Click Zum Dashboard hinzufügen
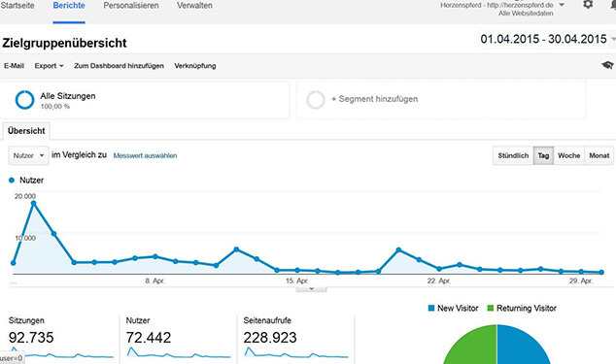Screen dimensions: 616x364 pos(120,66)
